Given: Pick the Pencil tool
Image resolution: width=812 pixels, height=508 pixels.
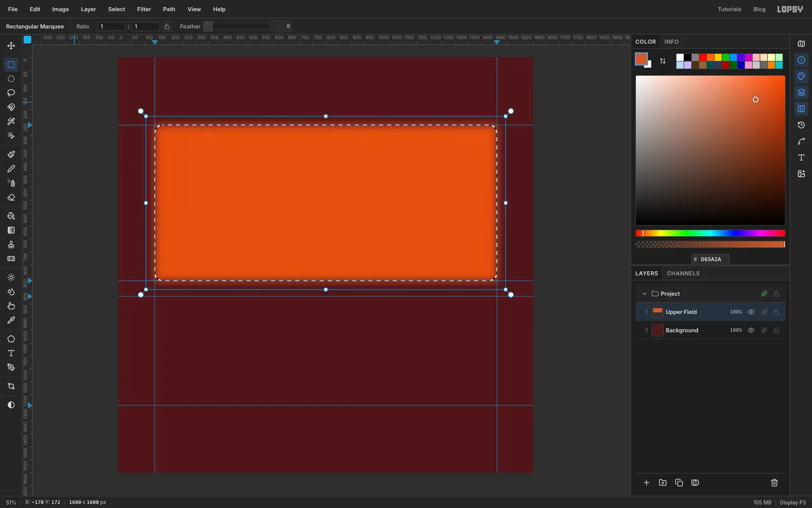Looking at the screenshot, I should pyautogui.click(x=11, y=169).
